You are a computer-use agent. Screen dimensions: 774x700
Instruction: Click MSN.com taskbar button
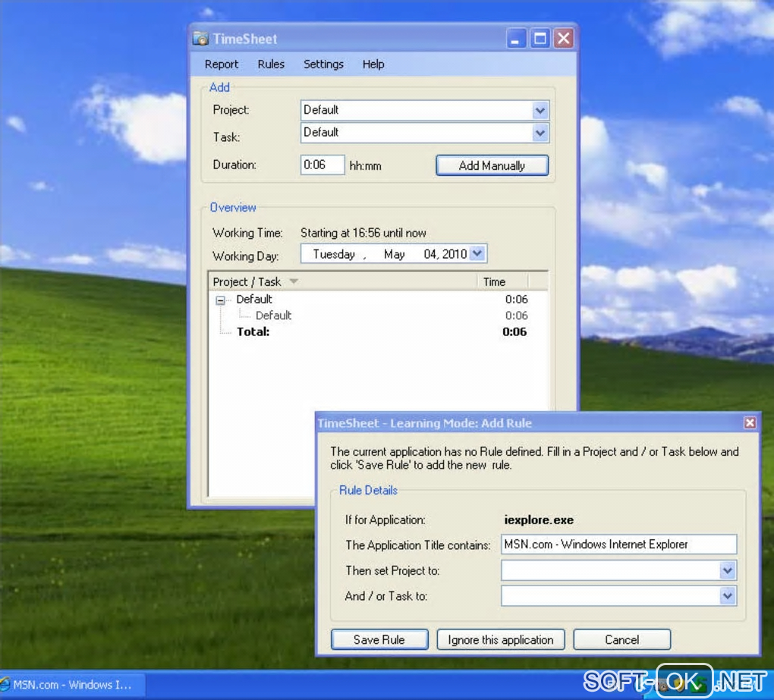click(73, 685)
